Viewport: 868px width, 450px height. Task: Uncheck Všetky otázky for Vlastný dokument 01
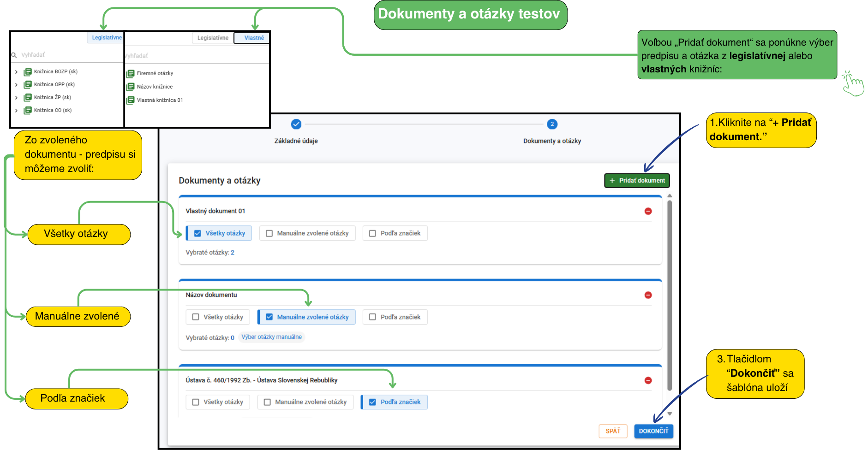(198, 233)
